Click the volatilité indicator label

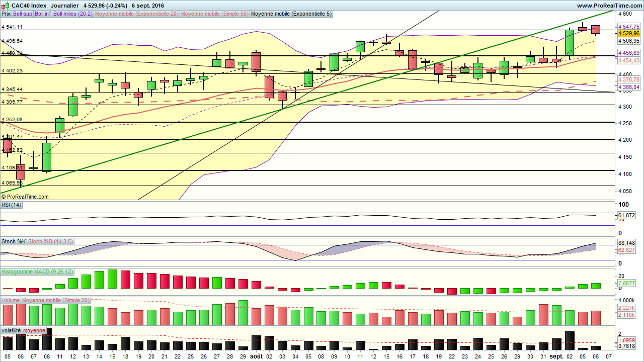(x=11, y=331)
